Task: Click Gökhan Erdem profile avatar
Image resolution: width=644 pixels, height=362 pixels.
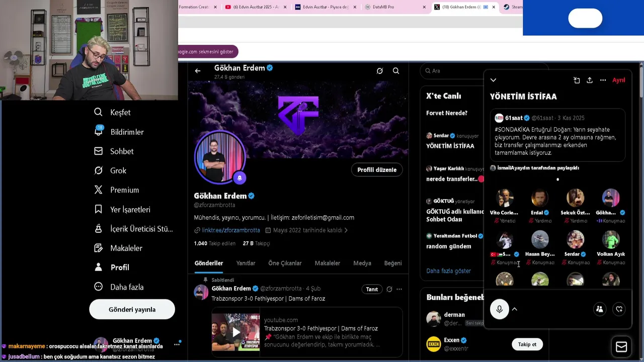Action: coord(220,157)
